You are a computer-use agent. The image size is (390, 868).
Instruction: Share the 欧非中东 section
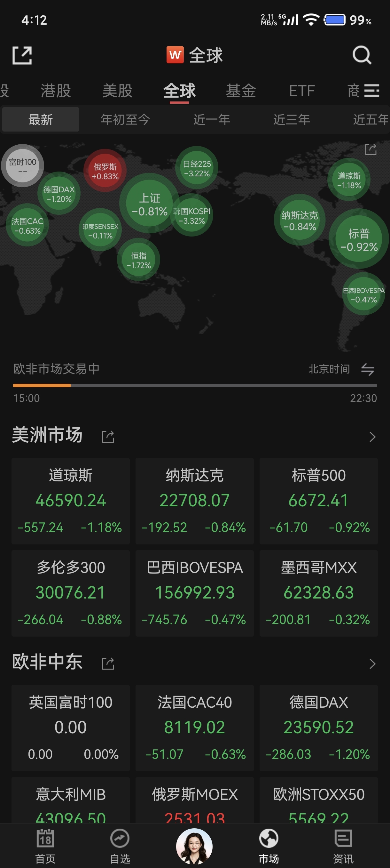[x=108, y=663]
